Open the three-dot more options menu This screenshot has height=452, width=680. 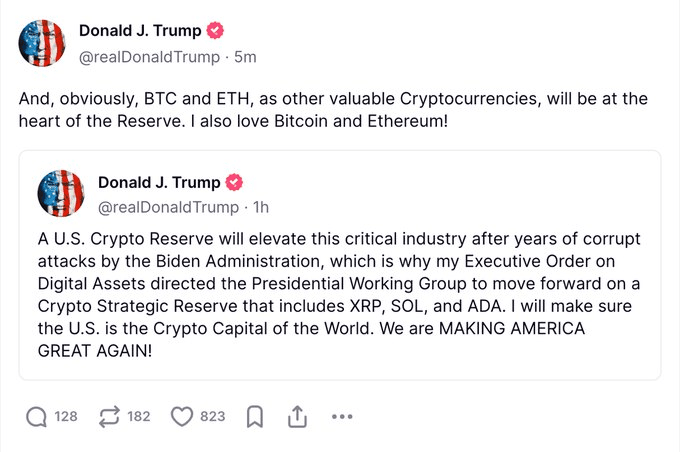(342, 417)
